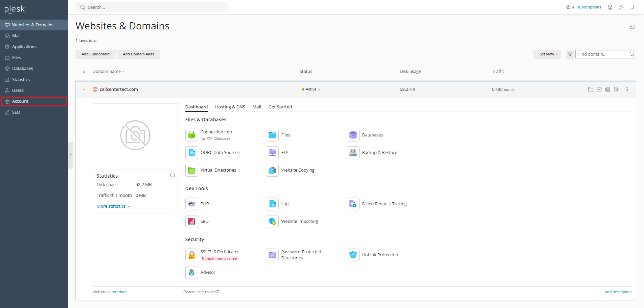Refresh statistics with the reload icon
This screenshot has height=308, width=644.
[172, 175]
